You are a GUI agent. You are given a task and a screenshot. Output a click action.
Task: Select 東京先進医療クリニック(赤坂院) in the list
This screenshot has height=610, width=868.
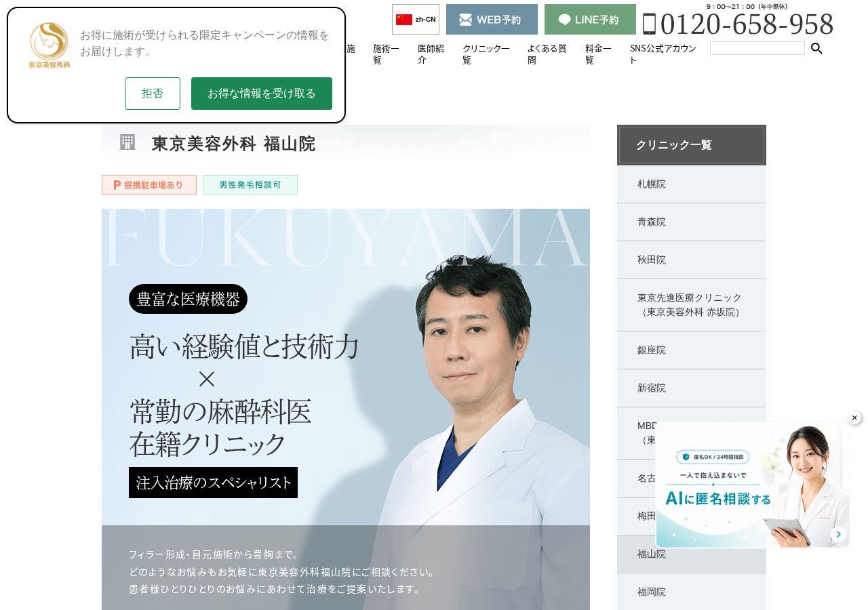coord(692,305)
